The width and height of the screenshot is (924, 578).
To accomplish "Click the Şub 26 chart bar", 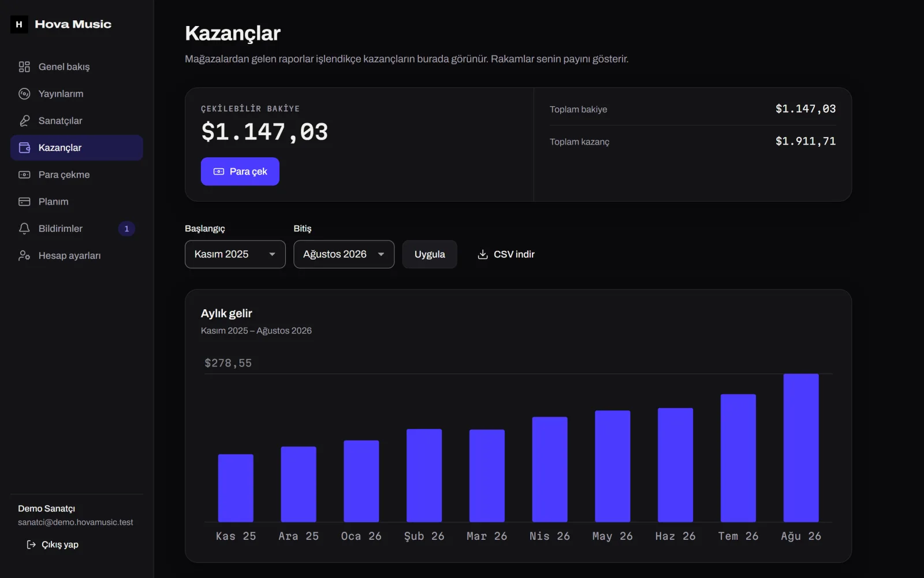I will 424,476.
